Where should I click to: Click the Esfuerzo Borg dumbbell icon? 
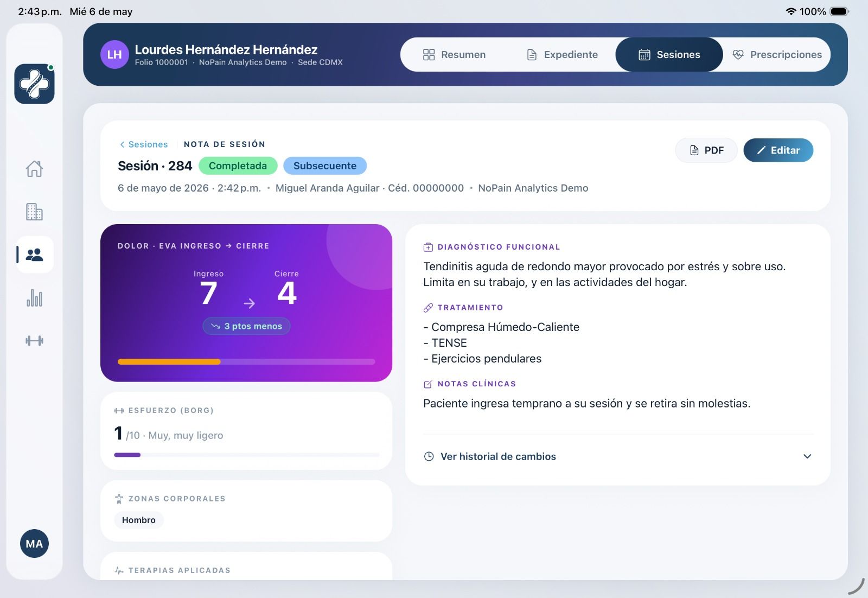pos(119,411)
